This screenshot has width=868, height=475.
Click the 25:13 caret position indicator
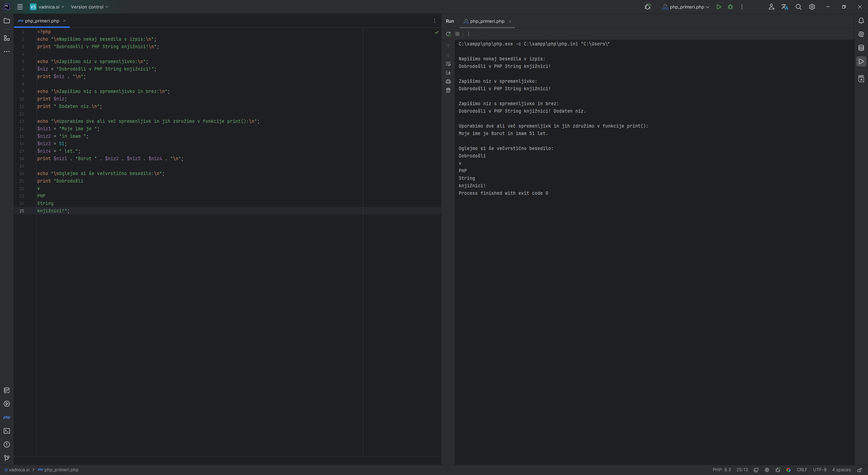click(742, 470)
